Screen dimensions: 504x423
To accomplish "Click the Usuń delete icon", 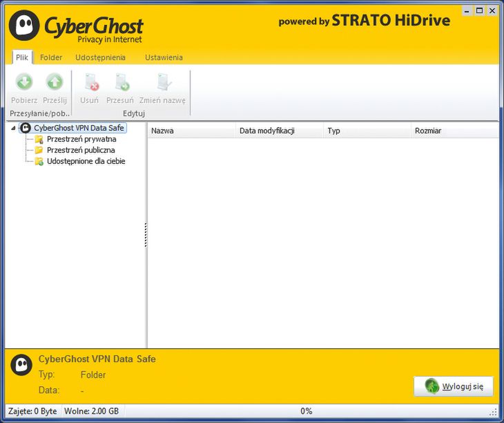I will (x=92, y=82).
